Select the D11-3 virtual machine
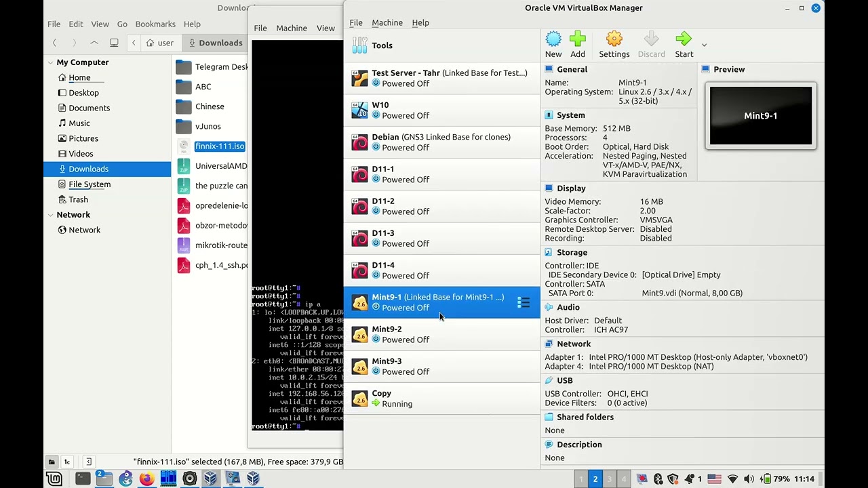The height and width of the screenshot is (488, 868). (x=442, y=238)
